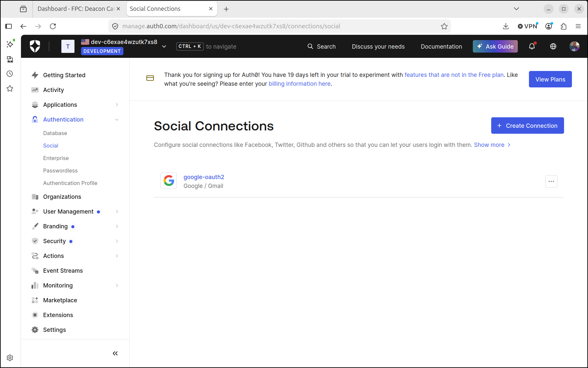Click the Create Connection button
The height and width of the screenshot is (368, 588).
527,126
